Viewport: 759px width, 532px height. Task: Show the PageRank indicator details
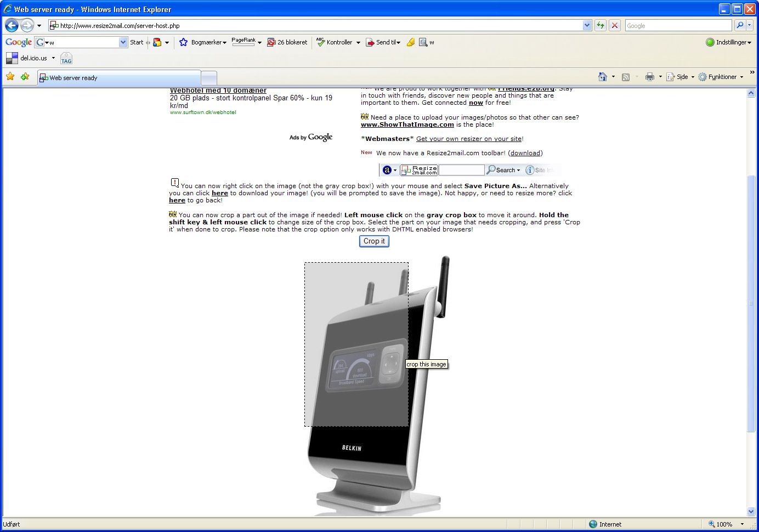pyautogui.click(x=243, y=42)
